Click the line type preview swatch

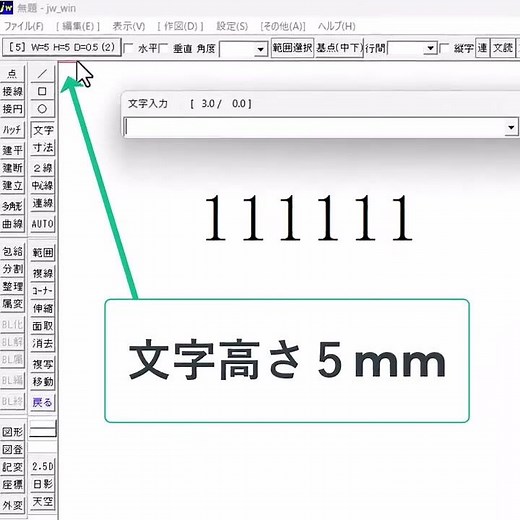point(43,429)
